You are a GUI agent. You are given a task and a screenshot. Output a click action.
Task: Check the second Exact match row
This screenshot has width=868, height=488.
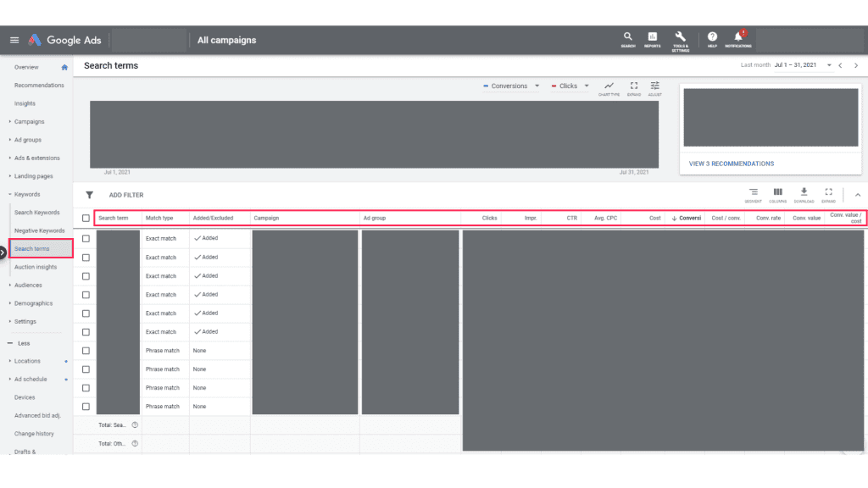pos(86,258)
